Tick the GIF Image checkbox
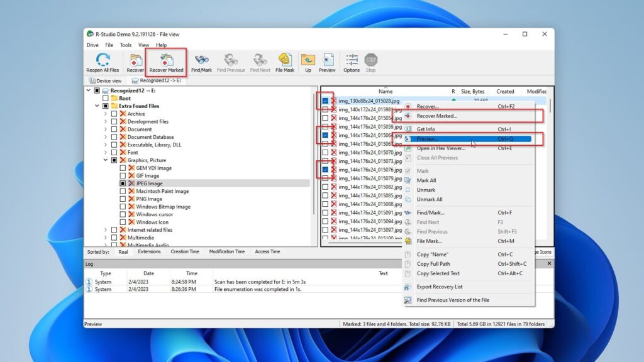Image resolution: width=644 pixels, height=362 pixels. pos(123,176)
